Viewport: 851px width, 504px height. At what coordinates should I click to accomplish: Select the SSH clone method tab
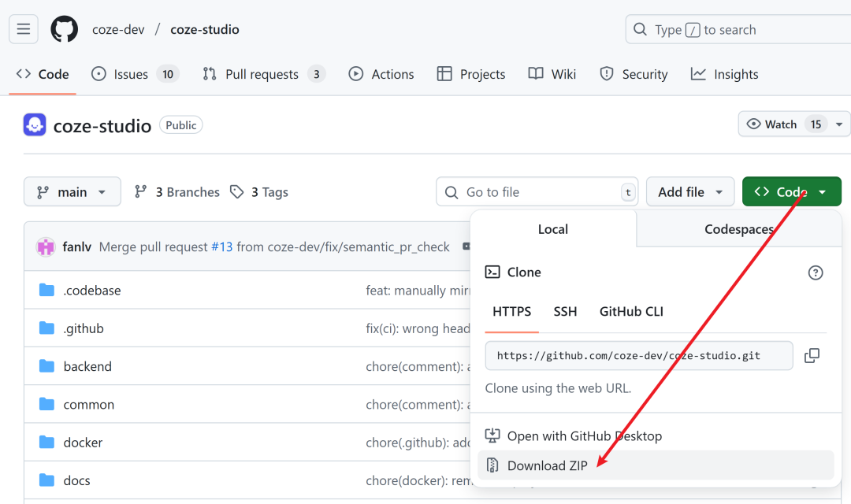565,311
